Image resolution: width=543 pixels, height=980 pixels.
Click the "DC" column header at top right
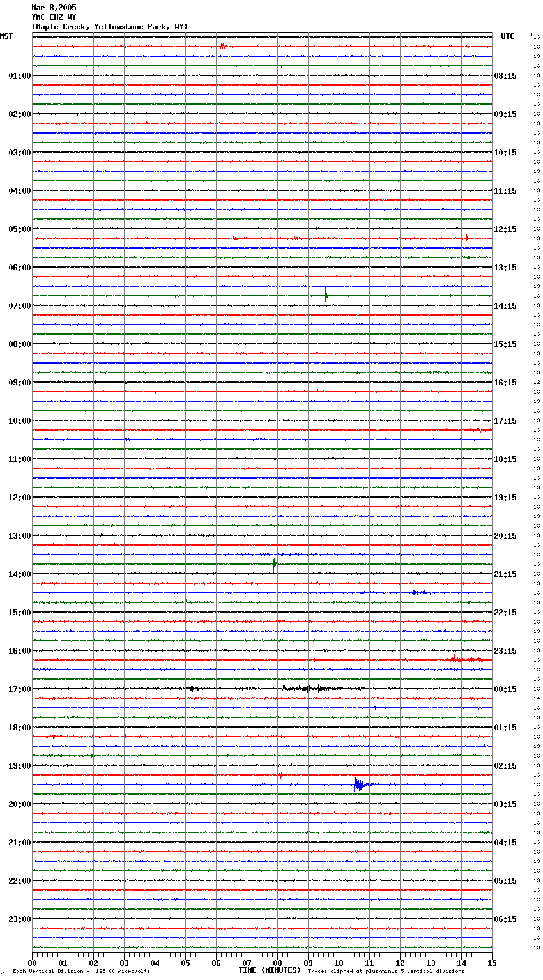coord(530,34)
